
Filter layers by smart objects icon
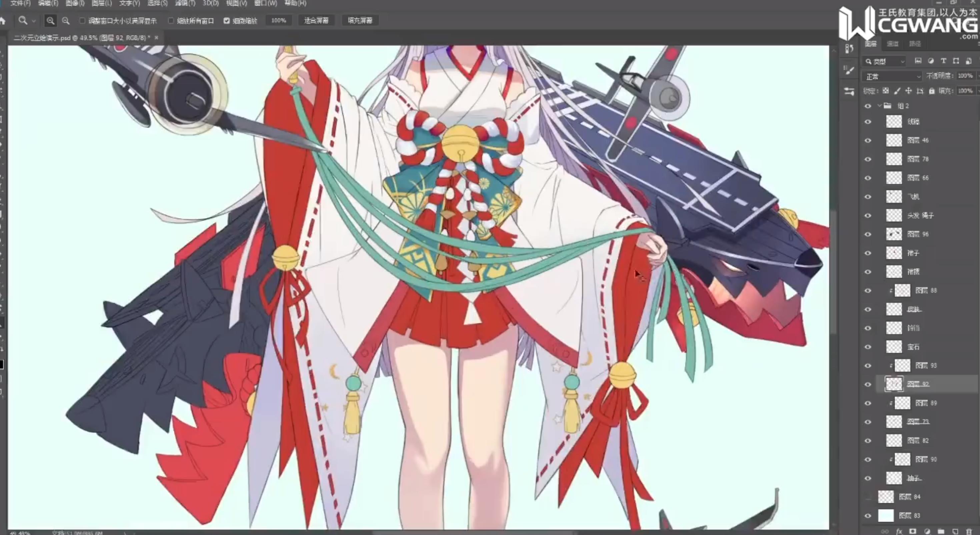(x=969, y=61)
